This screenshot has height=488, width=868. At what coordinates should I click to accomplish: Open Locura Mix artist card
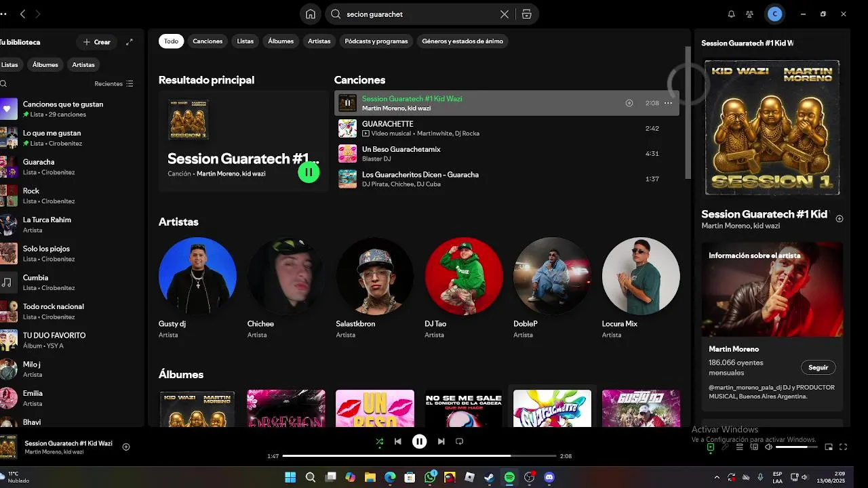pyautogui.click(x=641, y=287)
